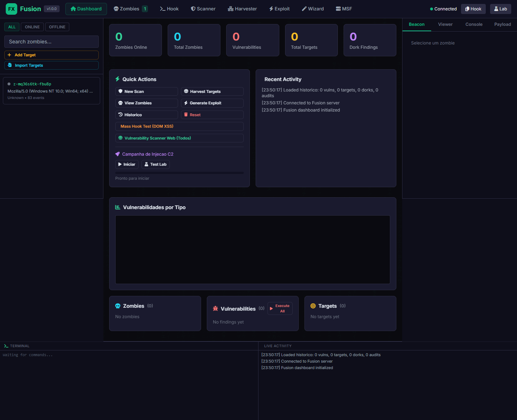Click the 'Selecione um zombie' placeholder text
517x420 pixels.
(x=433, y=43)
